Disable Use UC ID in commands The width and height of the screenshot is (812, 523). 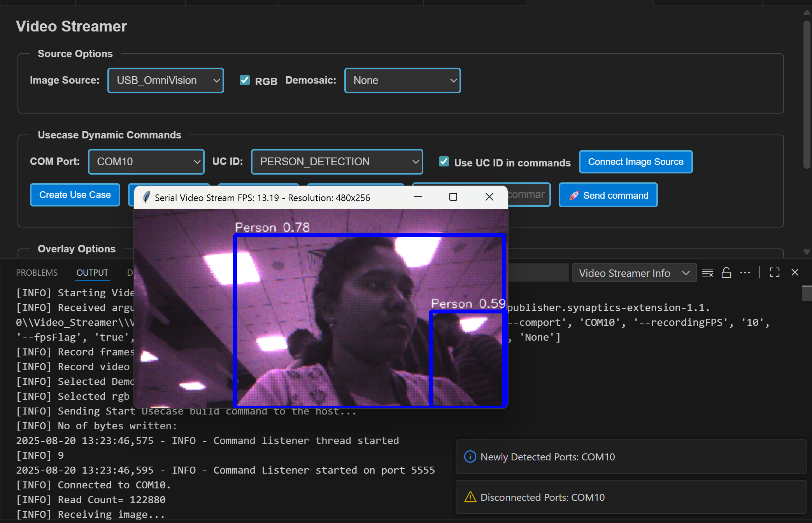pyautogui.click(x=444, y=162)
